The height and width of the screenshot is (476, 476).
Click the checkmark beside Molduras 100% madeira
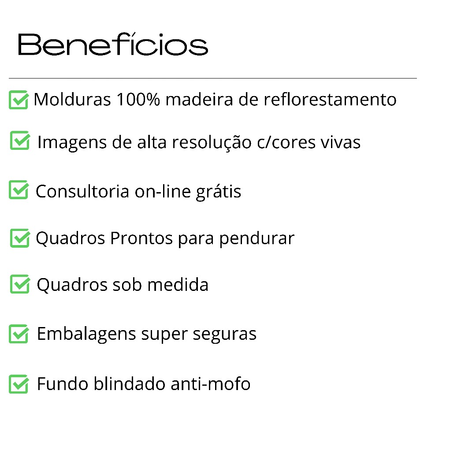click(19, 100)
